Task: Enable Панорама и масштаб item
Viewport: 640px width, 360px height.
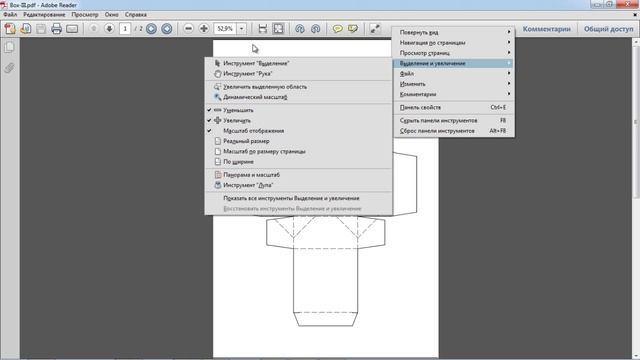Action: (x=298, y=175)
